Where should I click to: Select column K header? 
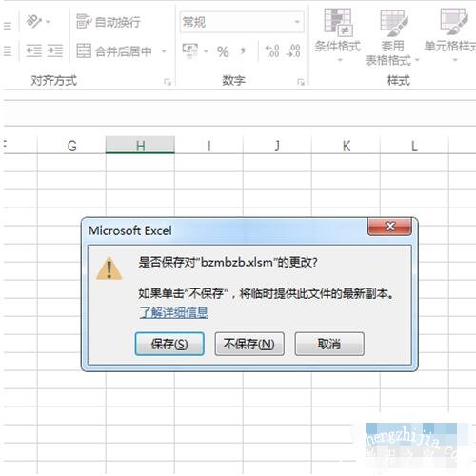pos(346,146)
